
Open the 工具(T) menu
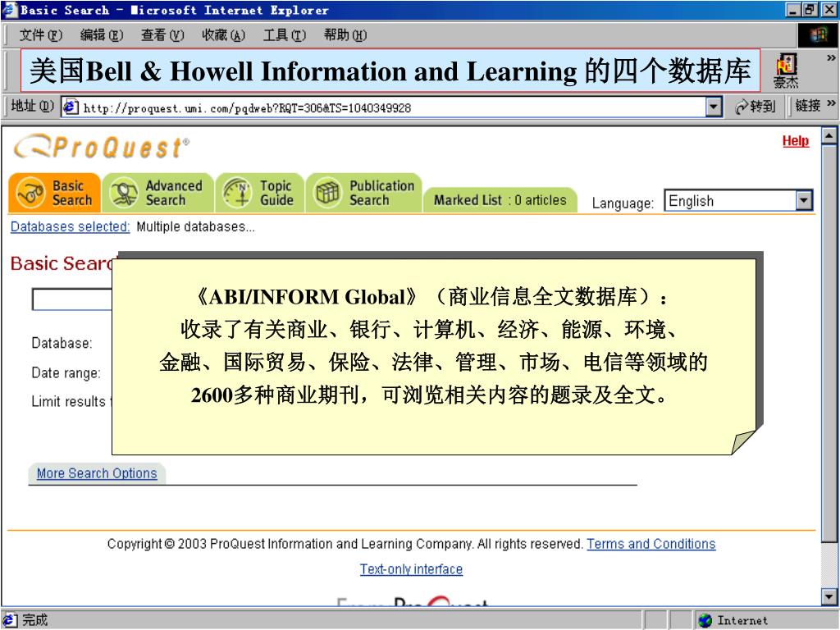(x=284, y=35)
